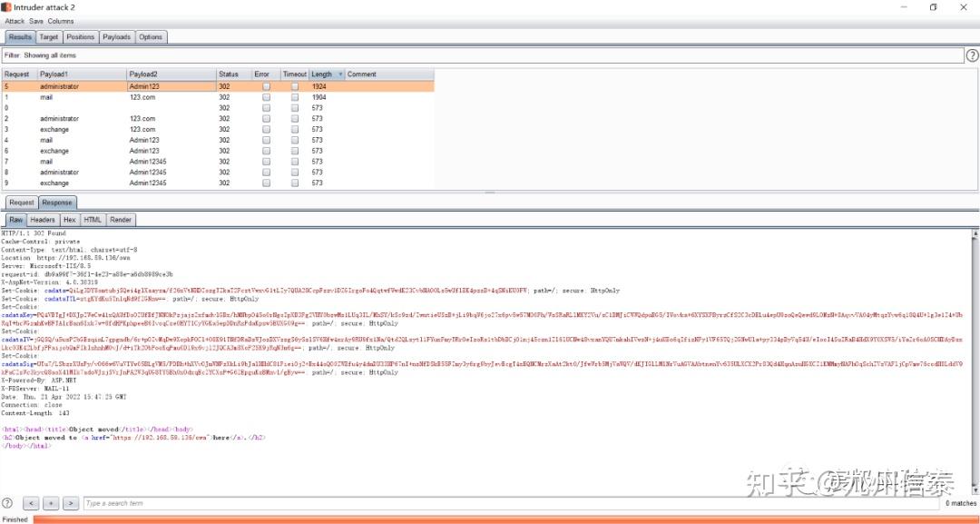
Task: Open the Columns menu
Action: [61, 21]
